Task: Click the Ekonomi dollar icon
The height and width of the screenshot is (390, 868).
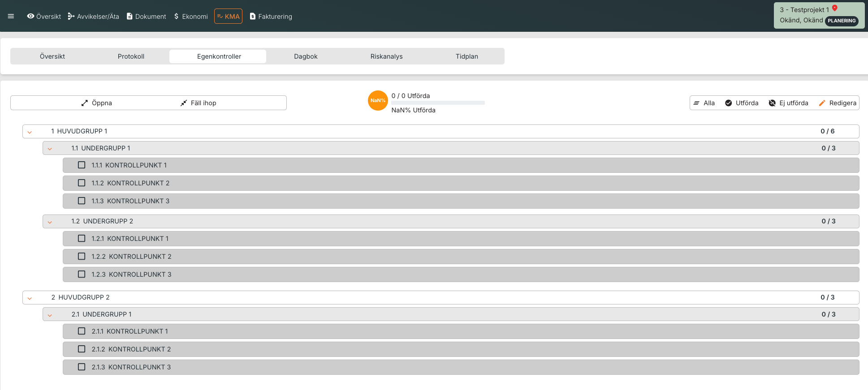Action: pyautogui.click(x=177, y=16)
